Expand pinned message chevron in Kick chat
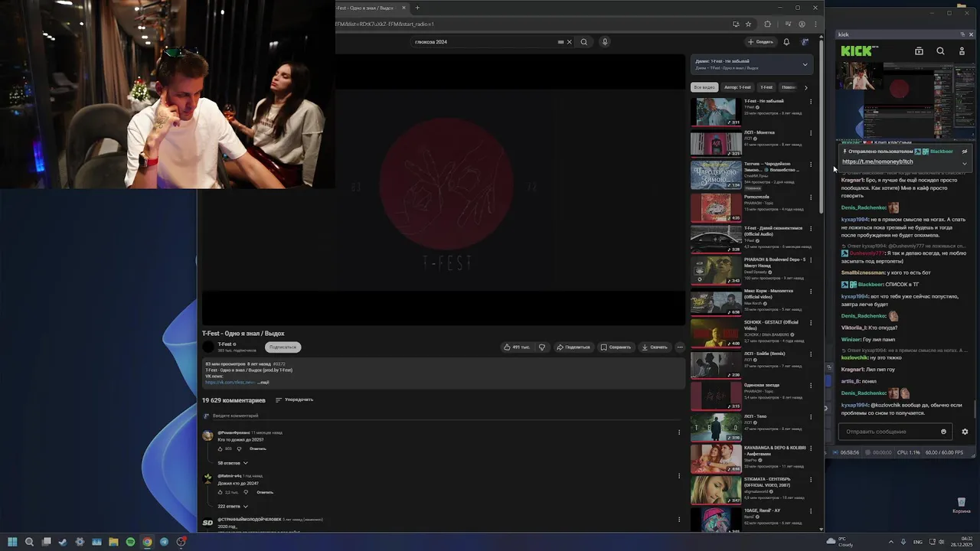The height and width of the screenshot is (551, 980). point(964,163)
